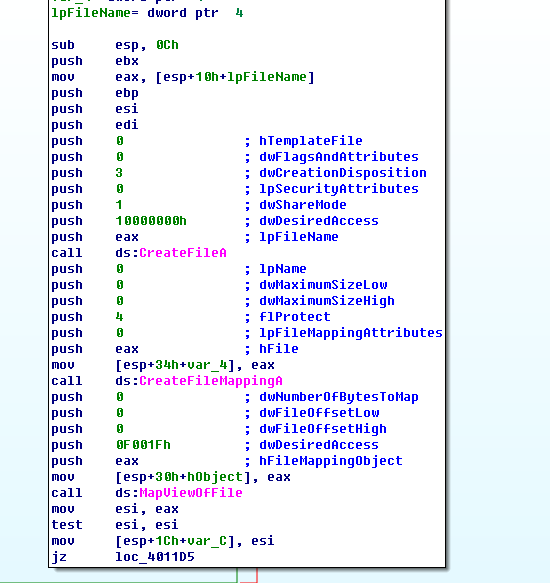Image resolution: width=550 pixels, height=583 pixels.
Task: Select the CreateFileMappingA call target
Action: [211, 381]
